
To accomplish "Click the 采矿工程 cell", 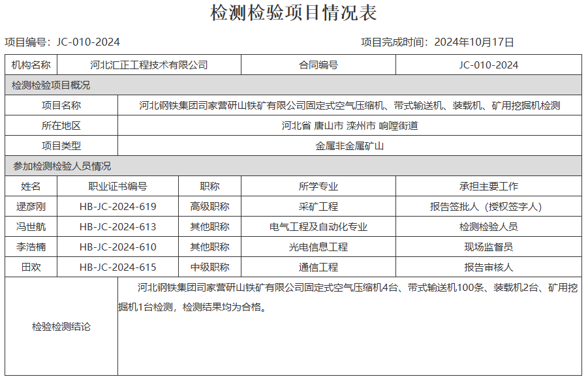I will (318, 207).
